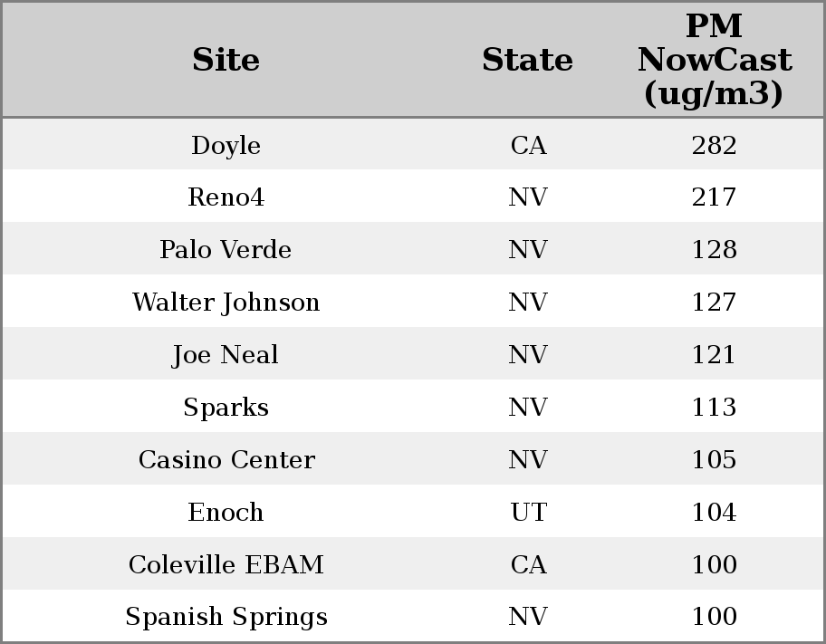This screenshot has width=826, height=644.
Task: Click the PM value 128
Action: (714, 250)
